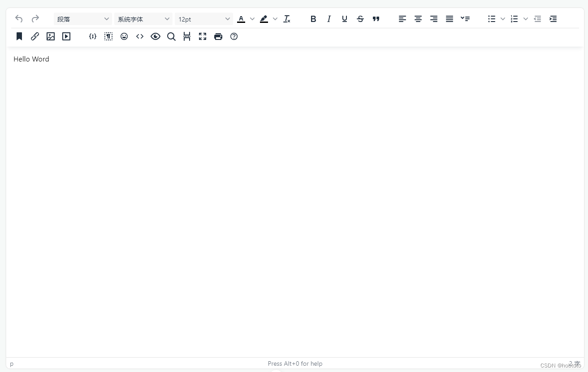This screenshot has width=588, height=372.
Task: Print the document
Action: [x=218, y=36]
